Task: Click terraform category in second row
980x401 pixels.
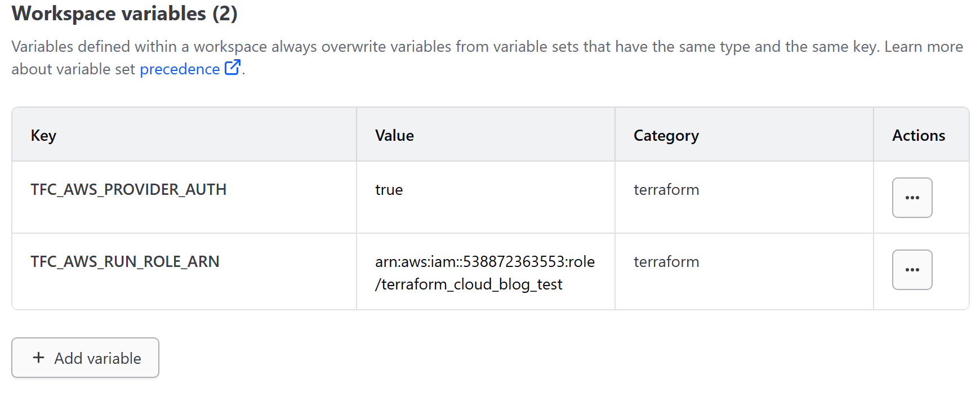Action: coord(666,262)
